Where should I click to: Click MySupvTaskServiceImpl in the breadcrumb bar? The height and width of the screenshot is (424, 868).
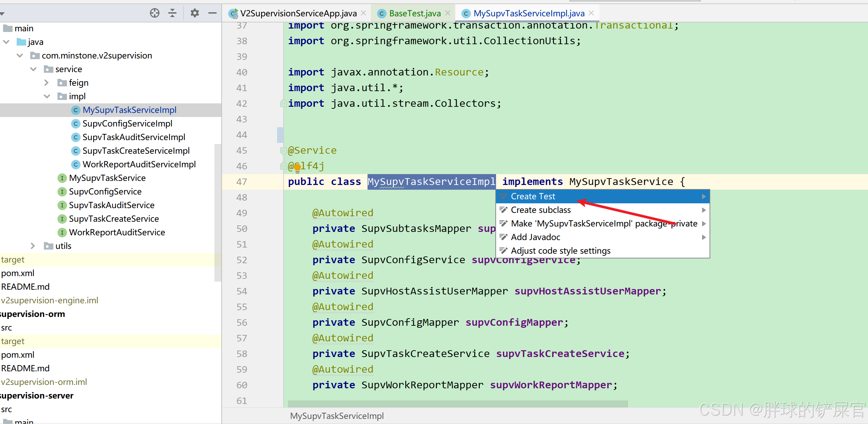click(x=337, y=416)
